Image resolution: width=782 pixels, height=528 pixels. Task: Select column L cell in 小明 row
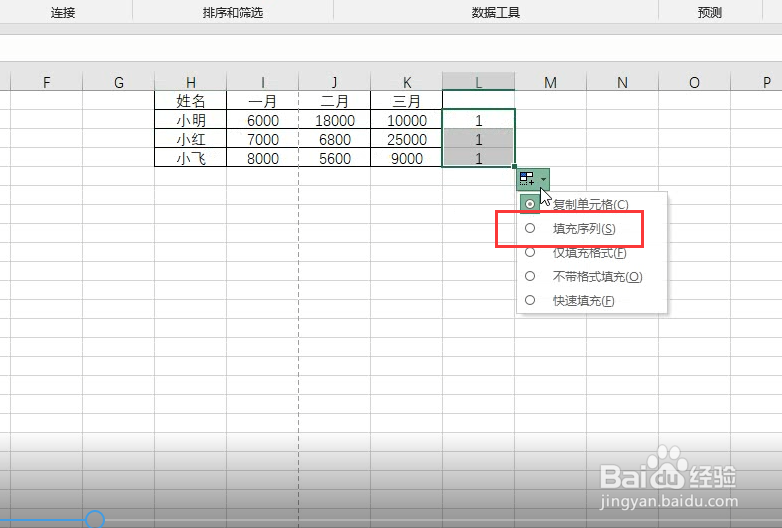point(478,120)
